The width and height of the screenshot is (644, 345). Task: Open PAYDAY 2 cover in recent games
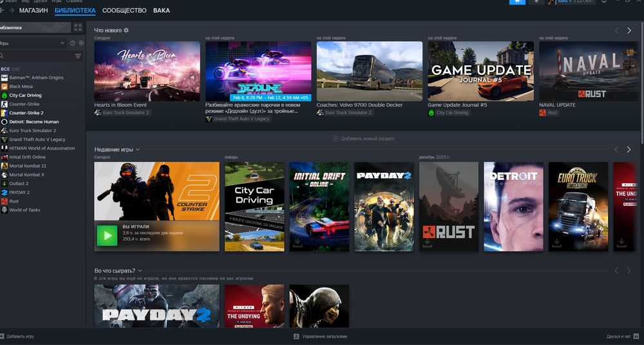pos(384,206)
